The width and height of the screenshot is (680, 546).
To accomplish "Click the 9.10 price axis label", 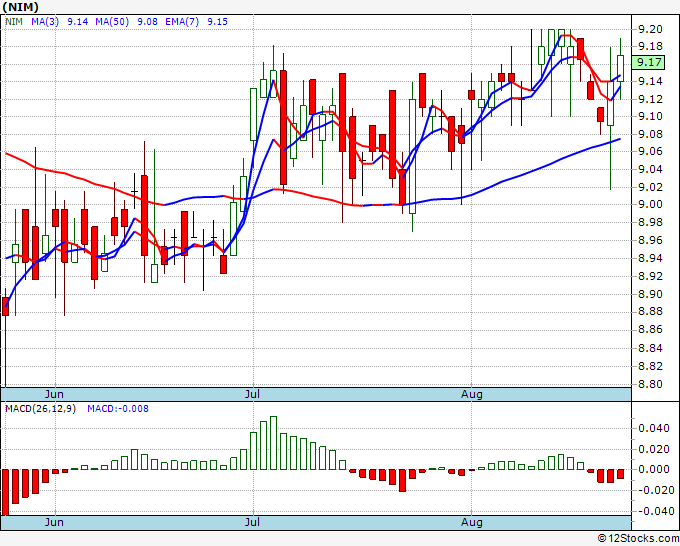I will pos(650,116).
